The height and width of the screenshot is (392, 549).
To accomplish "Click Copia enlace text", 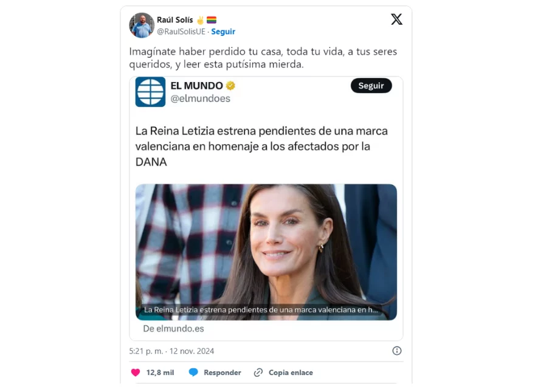I will coord(291,373).
